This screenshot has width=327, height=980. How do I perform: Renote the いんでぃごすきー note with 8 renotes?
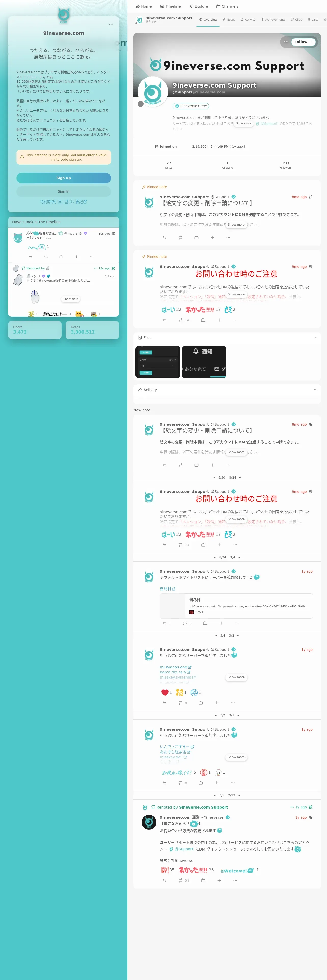click(183, 783)
